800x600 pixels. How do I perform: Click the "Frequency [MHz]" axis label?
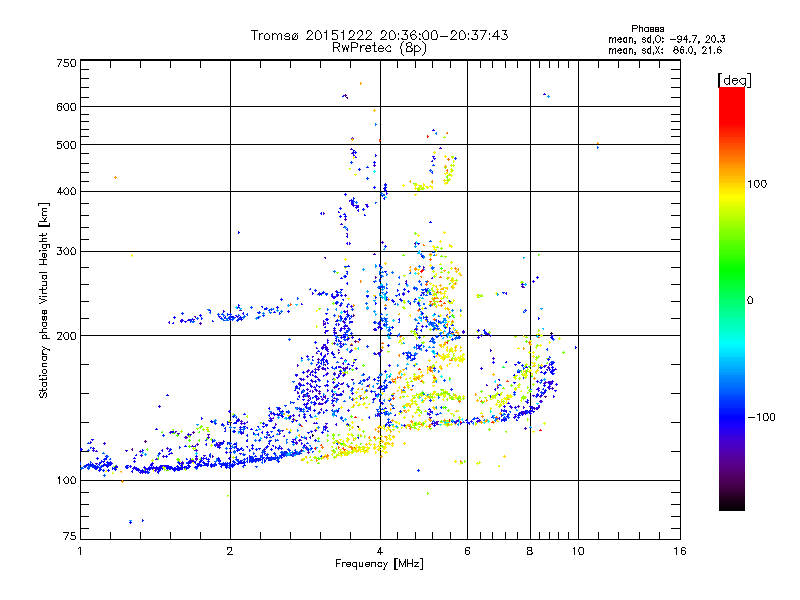[379, 564]
